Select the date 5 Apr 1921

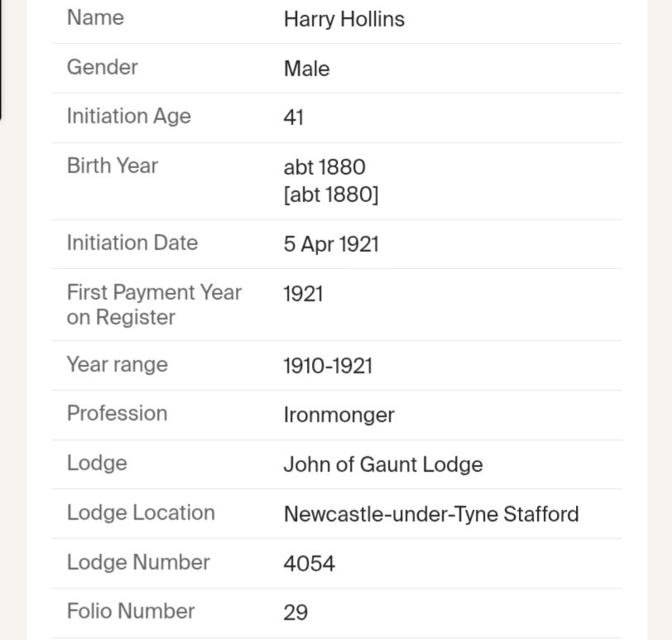331,244
